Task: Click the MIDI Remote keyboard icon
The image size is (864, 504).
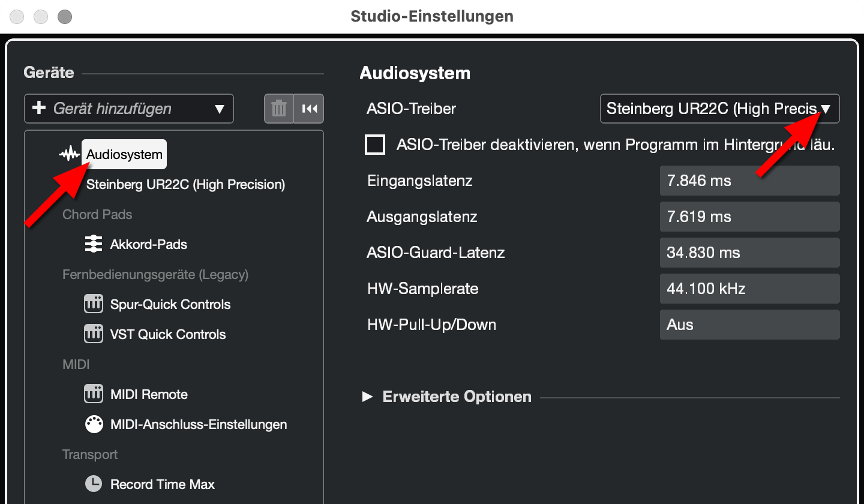Action: tap(94, 394)
